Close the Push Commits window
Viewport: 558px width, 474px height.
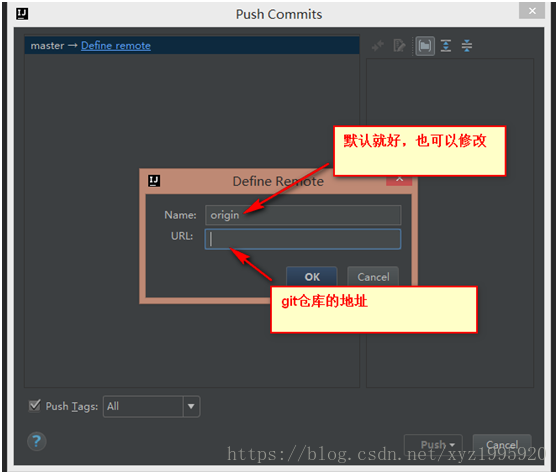(532, 11)
